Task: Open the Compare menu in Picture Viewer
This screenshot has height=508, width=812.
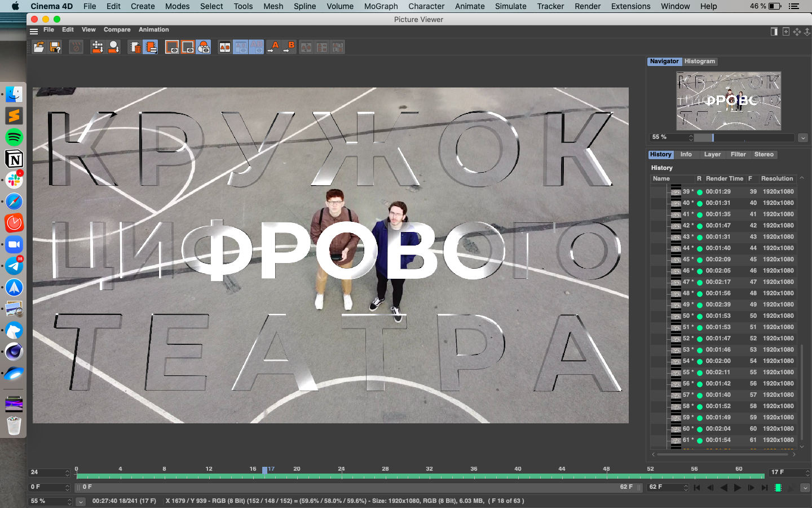Action: [117, 30]
